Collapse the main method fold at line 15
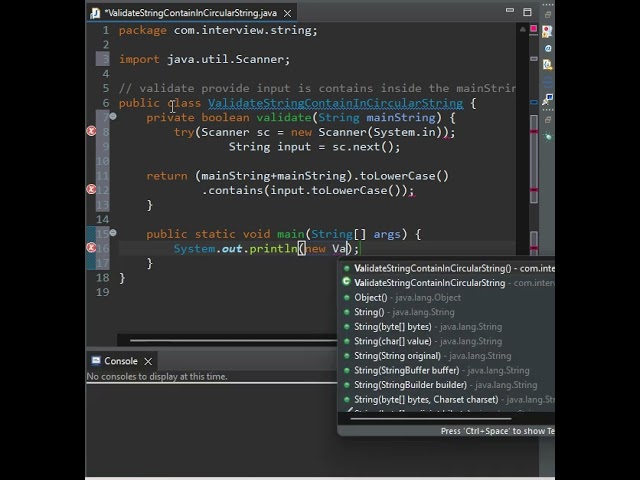 pos(113,233)
